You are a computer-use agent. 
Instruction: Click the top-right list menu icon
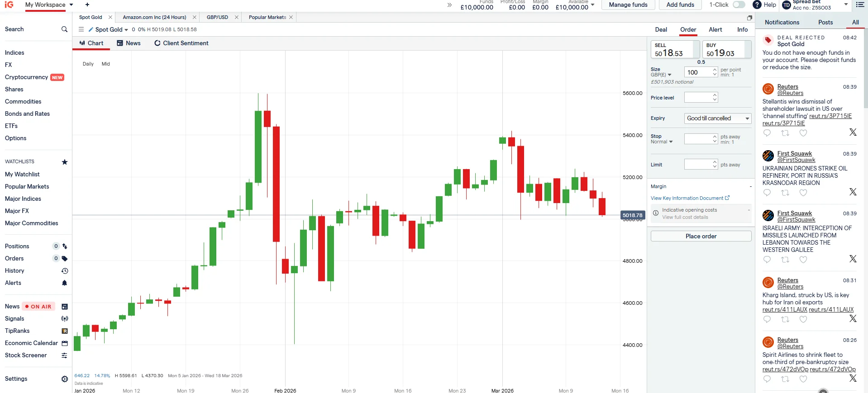tap(860, 5)
